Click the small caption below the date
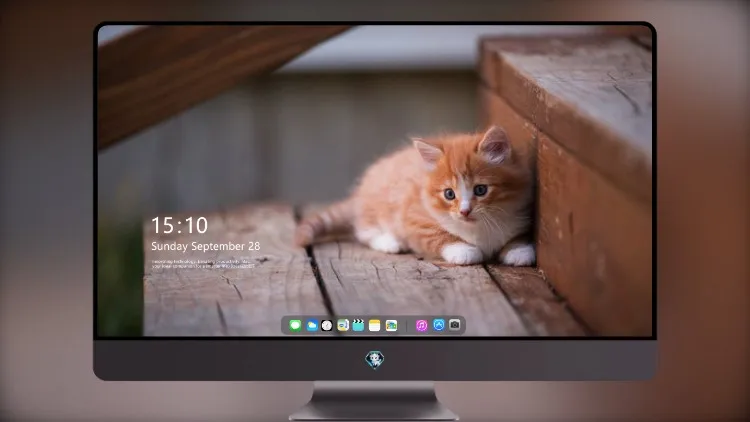This screenshot has height=422, width=750. 203,264
